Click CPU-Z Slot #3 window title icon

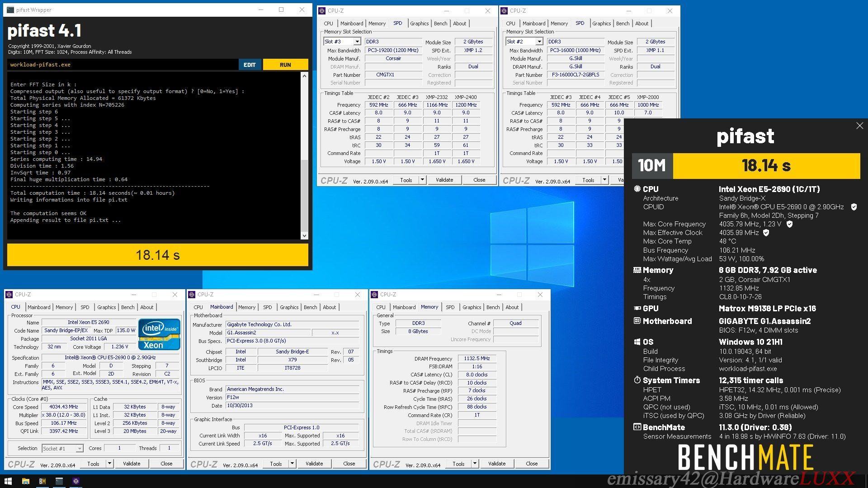(x=322, y=10)
